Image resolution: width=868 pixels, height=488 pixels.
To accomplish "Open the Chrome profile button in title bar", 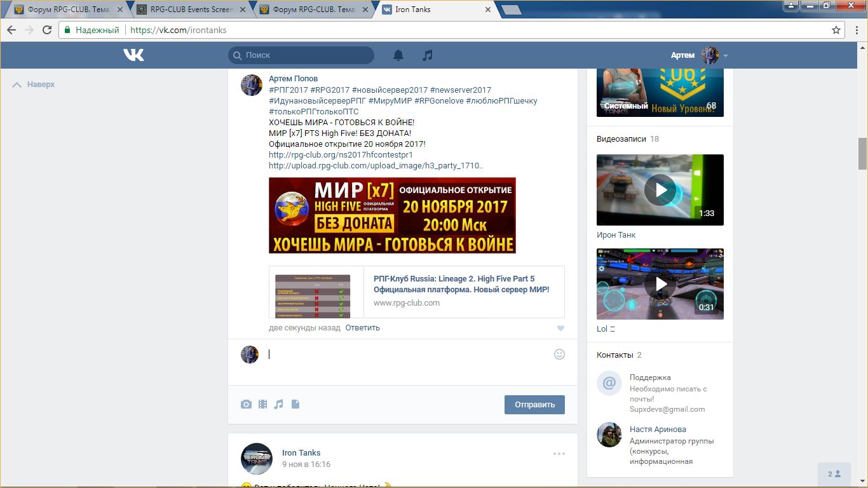I will (x=790, y=6).
